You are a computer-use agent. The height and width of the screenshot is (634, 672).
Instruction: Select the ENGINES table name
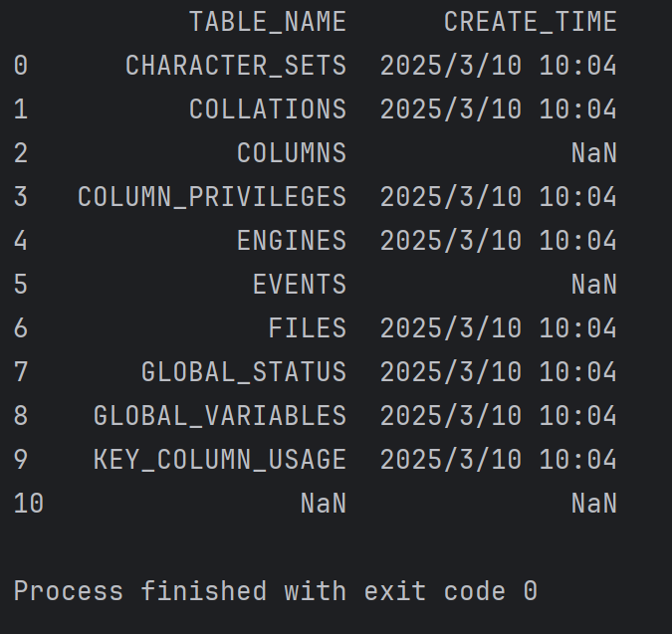pos(291,241)
